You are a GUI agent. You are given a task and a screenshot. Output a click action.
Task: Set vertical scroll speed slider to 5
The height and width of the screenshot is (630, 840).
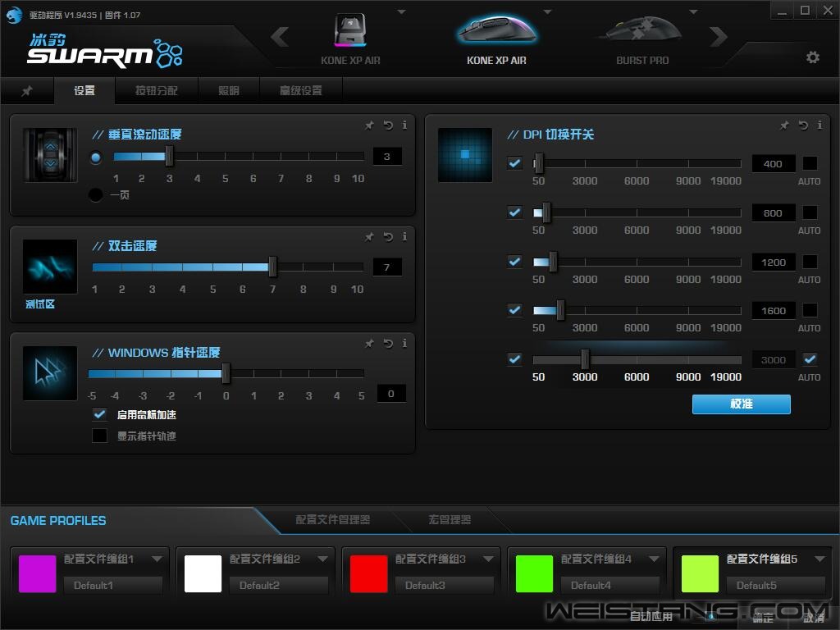point(225,157)
